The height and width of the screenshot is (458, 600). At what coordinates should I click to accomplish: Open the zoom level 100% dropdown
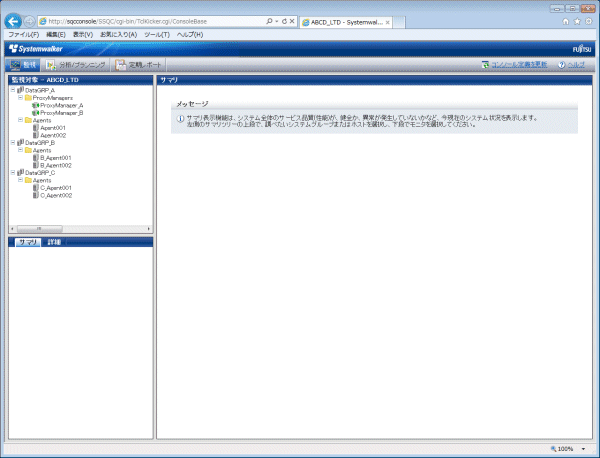tap(584, 449)
